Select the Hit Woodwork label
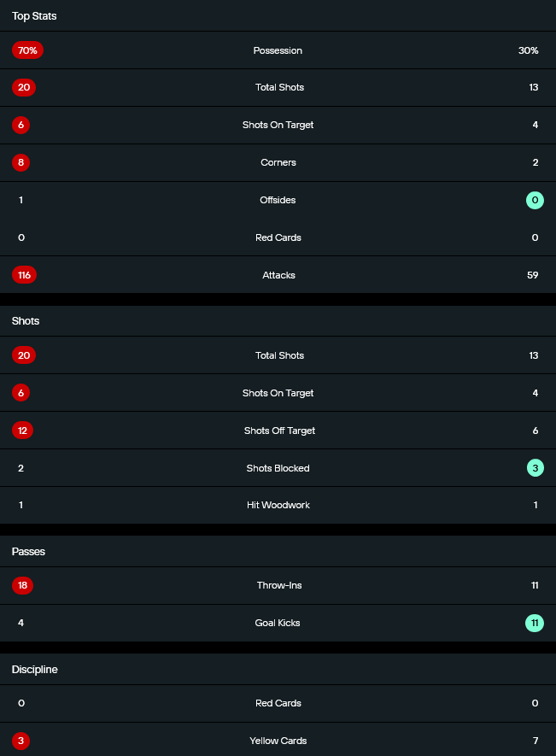 (278, 505)
